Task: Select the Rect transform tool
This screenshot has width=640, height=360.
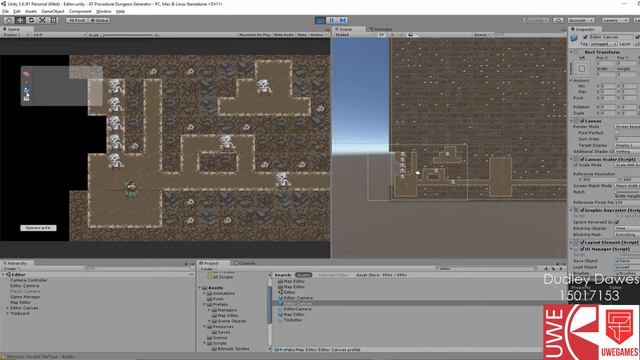Action: [x=53, y=20]
